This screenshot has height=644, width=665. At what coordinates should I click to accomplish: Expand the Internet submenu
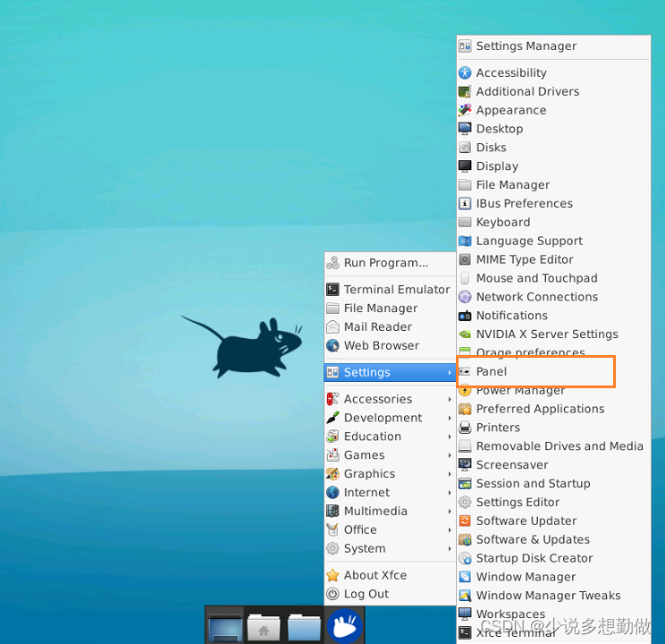pyautogui.click(x=390, y=493)
